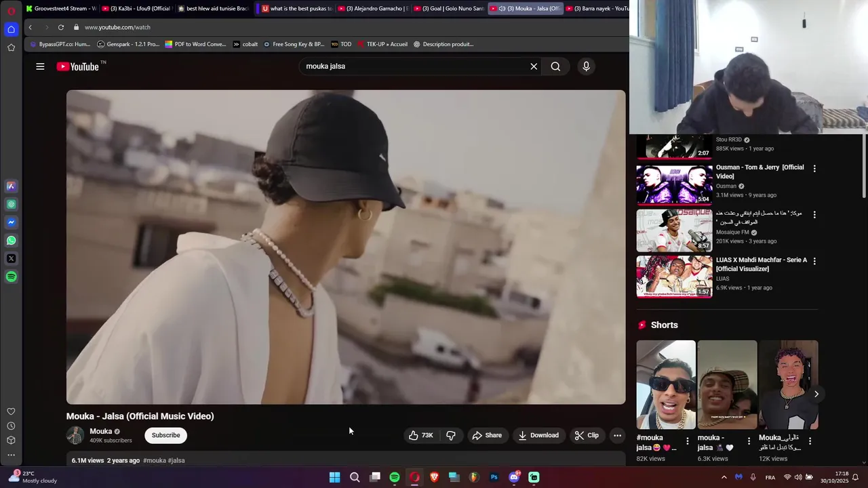The height and width of the screenshot is (488, 868).
Task: Open options for 'LUAS X Mahdi Machfar' video
Action: point(814,261)
